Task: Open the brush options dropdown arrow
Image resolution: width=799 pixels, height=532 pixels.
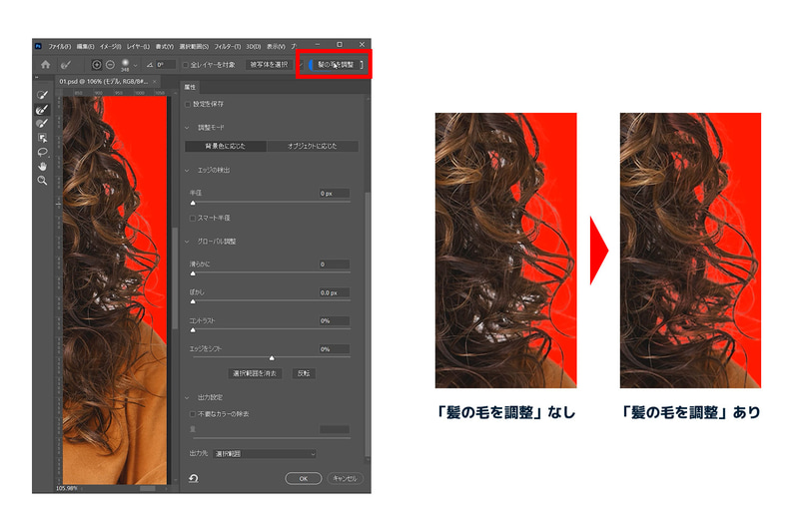Action: pos(136,66)
